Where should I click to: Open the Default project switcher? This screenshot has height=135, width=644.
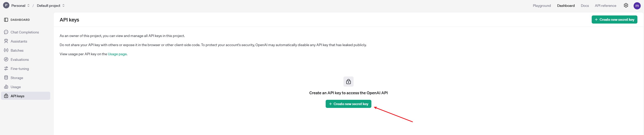51,6
